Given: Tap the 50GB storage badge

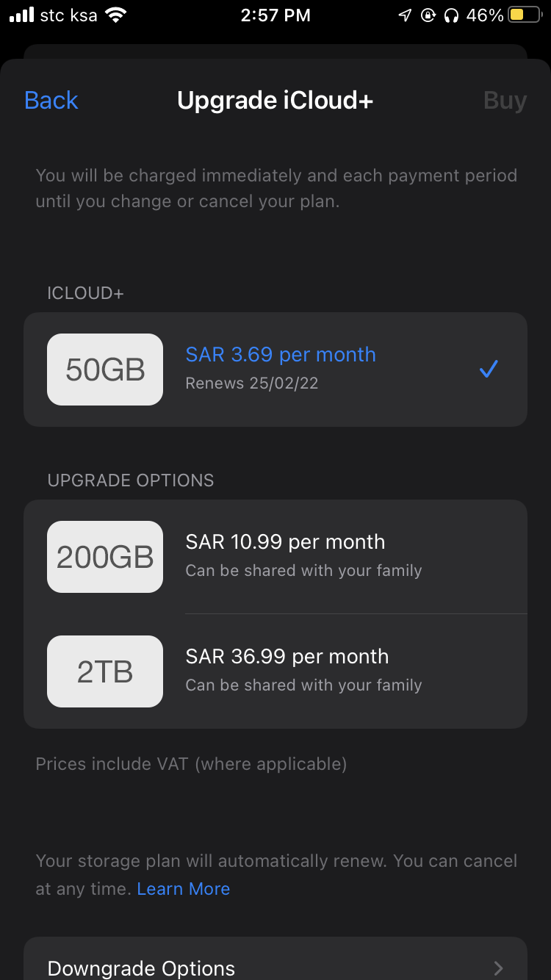Looking at the screenshot, I should 105,370.
